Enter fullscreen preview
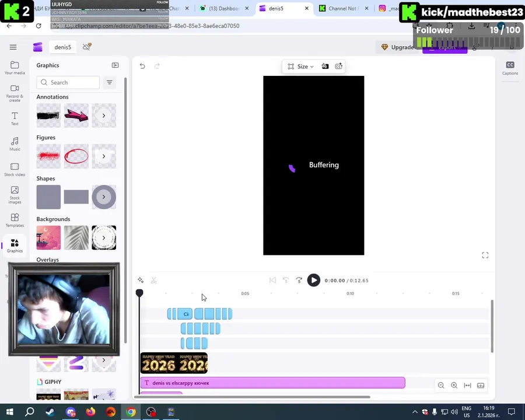The image size is (525, 420). tap(485, 256)
